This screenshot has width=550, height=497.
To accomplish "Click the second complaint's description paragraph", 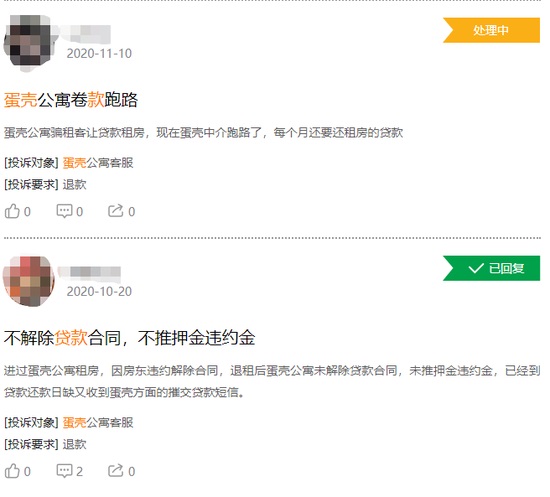I will [x=272, y=381].
